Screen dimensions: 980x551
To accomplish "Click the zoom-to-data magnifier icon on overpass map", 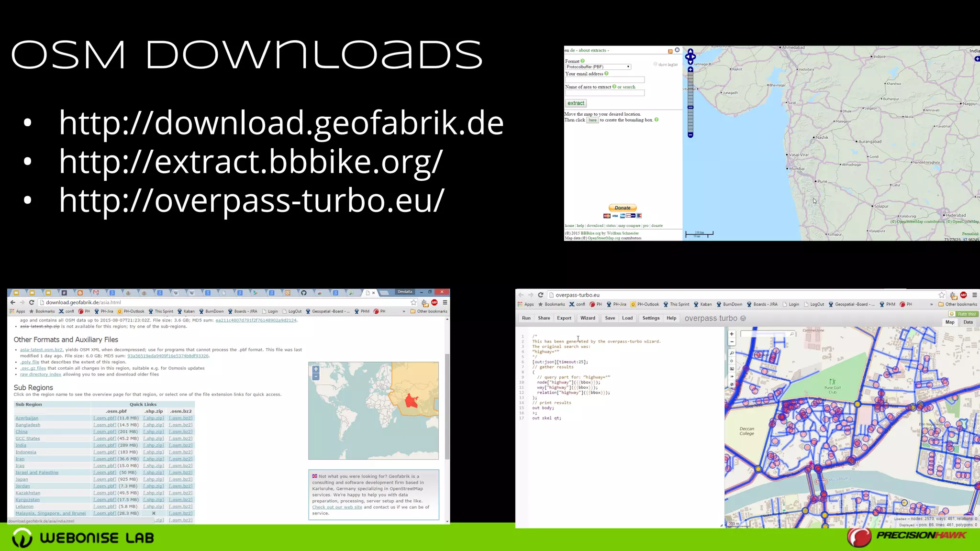I will click(732, 353).
